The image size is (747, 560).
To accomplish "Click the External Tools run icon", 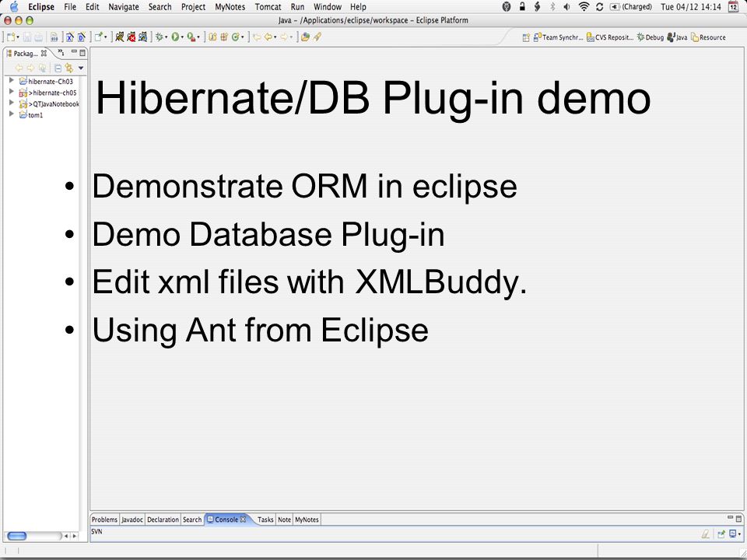I will [191, 37].
